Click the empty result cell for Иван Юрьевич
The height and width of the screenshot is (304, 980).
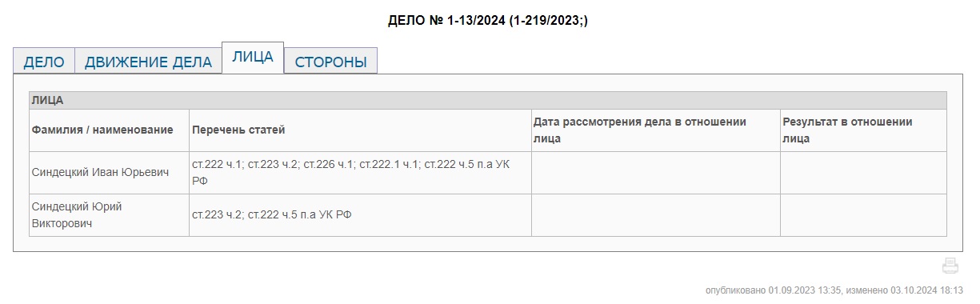[863, 173]
